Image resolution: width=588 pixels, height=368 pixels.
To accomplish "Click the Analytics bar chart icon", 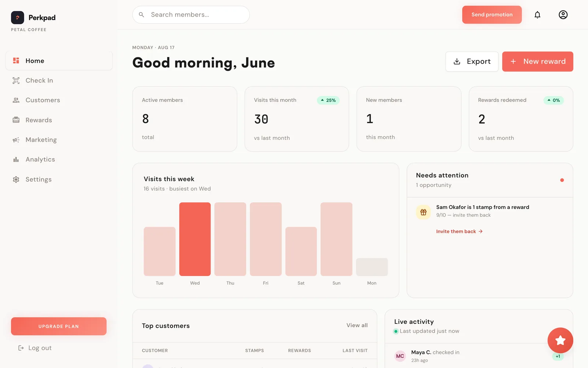I will (16, 159).
